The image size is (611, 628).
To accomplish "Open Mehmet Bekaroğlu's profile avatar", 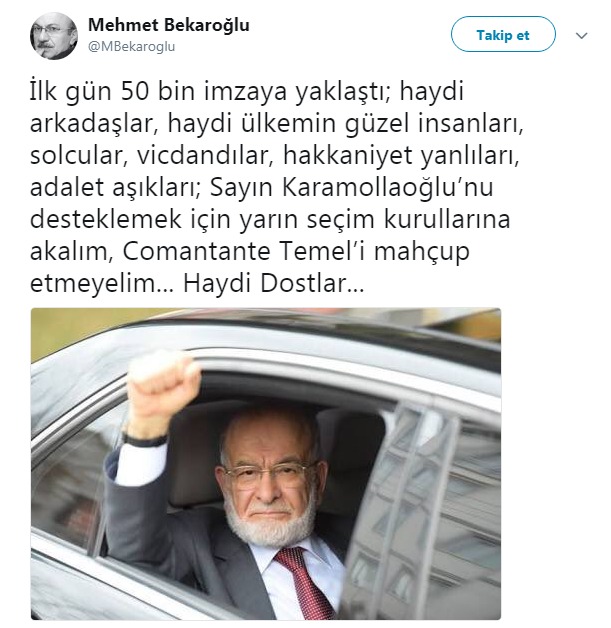I will tap(54, 36).
